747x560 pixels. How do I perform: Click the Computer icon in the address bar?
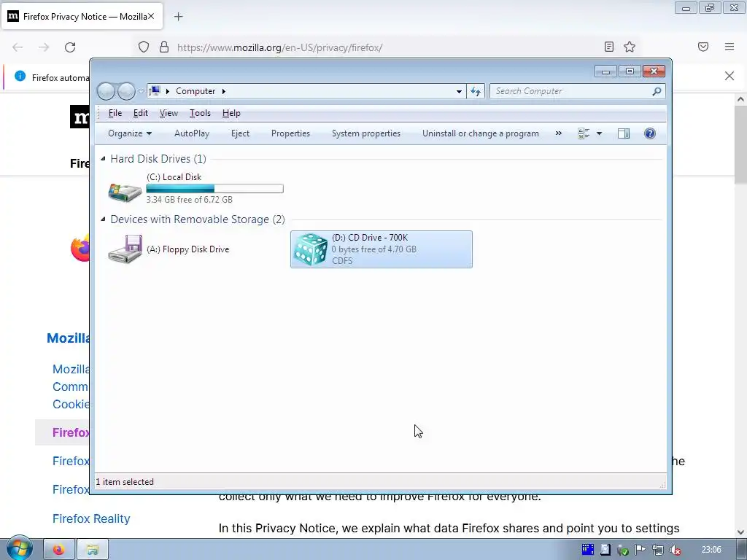tap(155, 91)
